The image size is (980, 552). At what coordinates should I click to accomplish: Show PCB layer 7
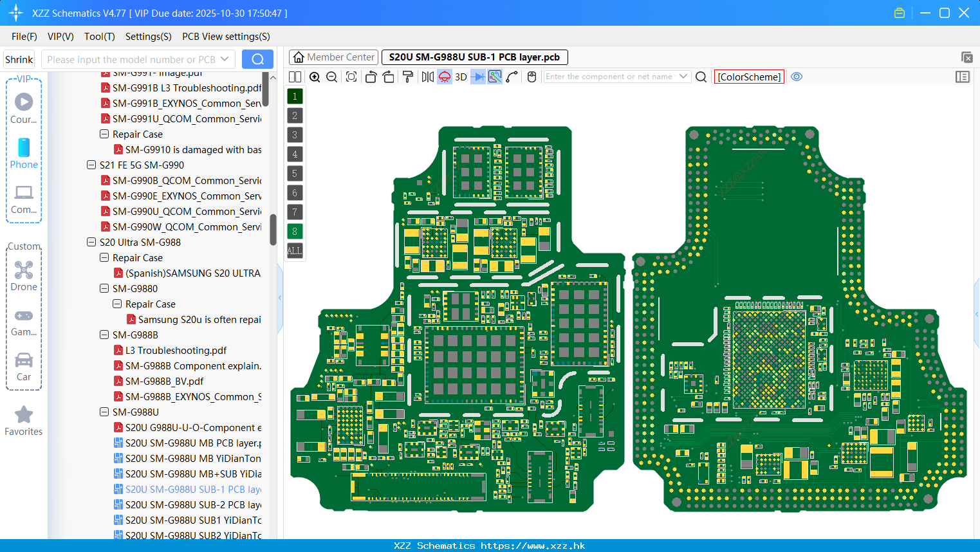click(x=295, y=212)
